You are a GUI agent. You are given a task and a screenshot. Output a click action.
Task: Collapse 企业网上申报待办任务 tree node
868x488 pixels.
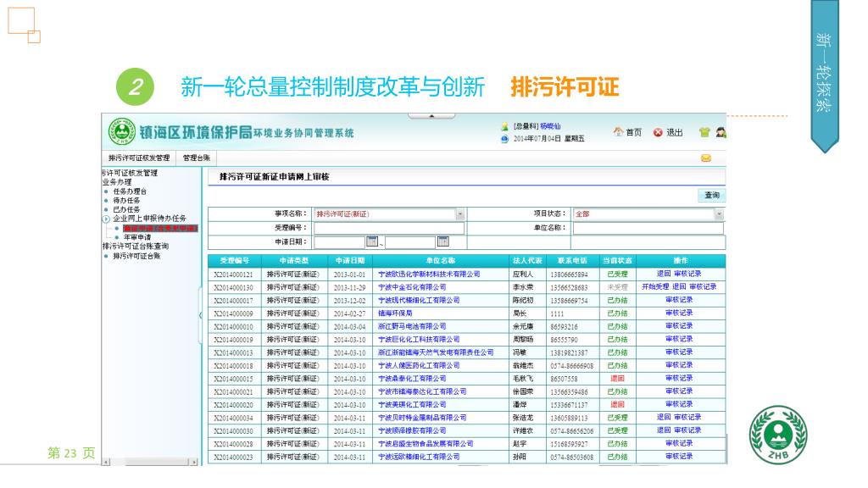pyautogui.click(x=106, y=219)
